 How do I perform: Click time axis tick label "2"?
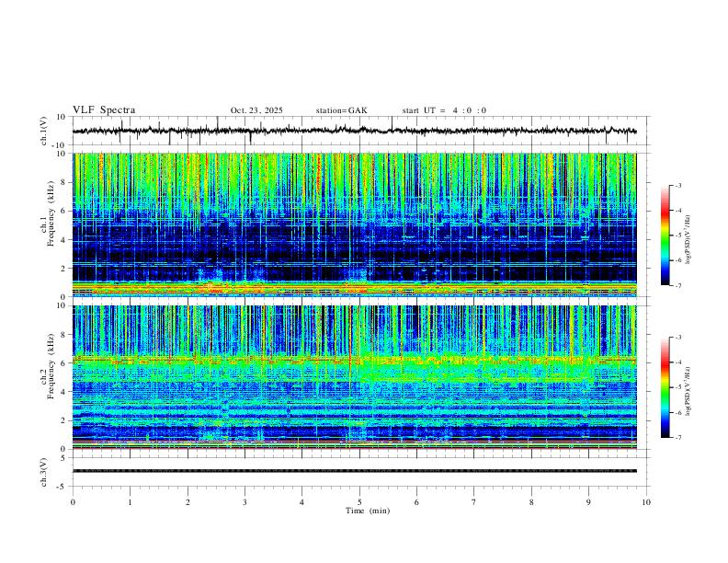pos(188,502)
